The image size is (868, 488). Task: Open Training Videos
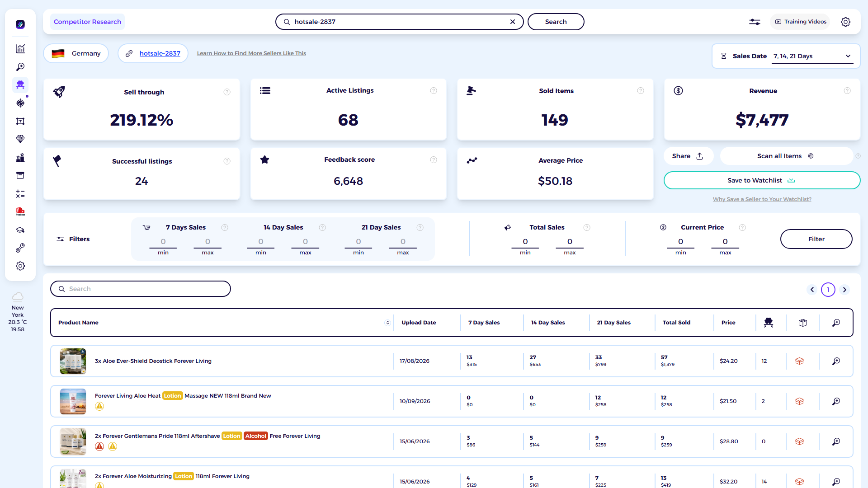pyautogui.click(x=801, y=22)
